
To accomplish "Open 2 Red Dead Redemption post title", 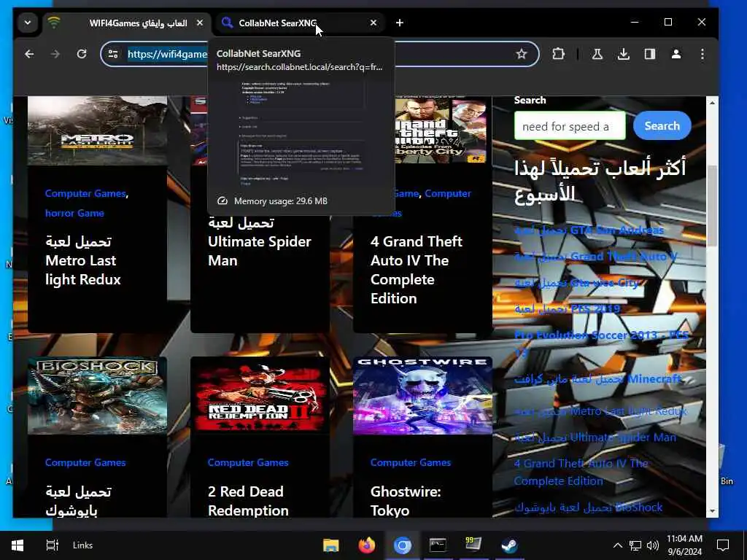I will point(248,501).
